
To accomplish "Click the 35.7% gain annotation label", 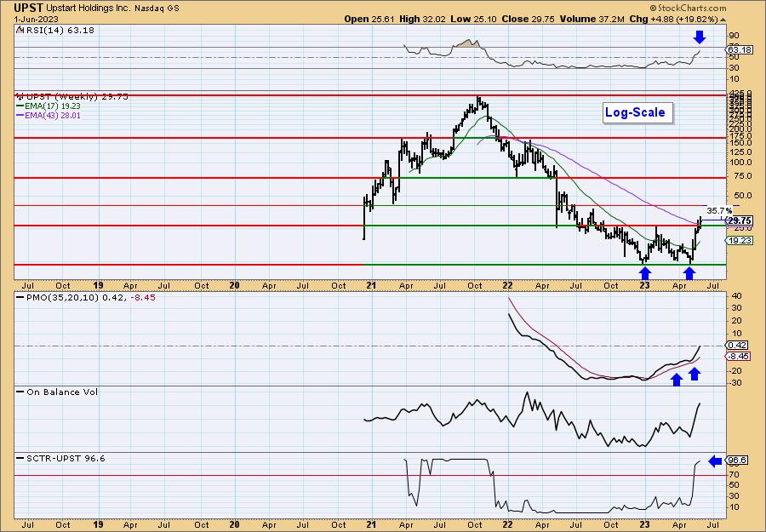I will (718, 210).
